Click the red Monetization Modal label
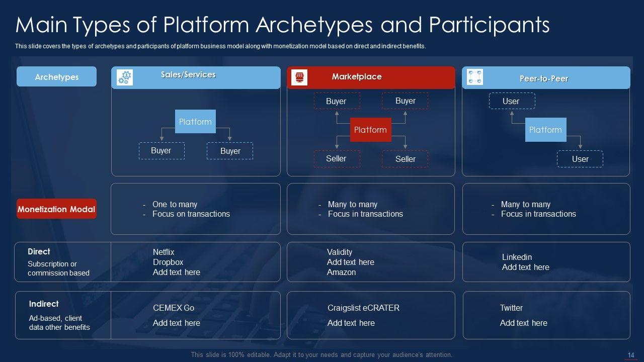The image size is (644, 362). (x=56, y=209)
